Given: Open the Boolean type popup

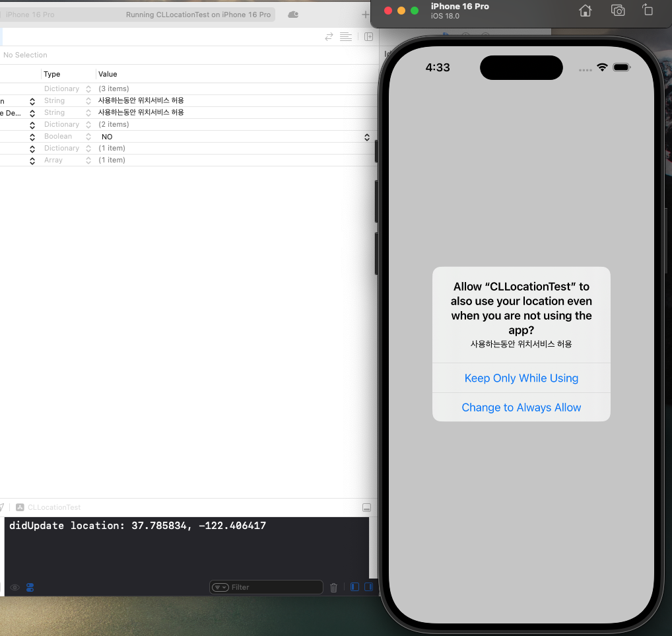Looking at the screenshot, I should (88, 136).
